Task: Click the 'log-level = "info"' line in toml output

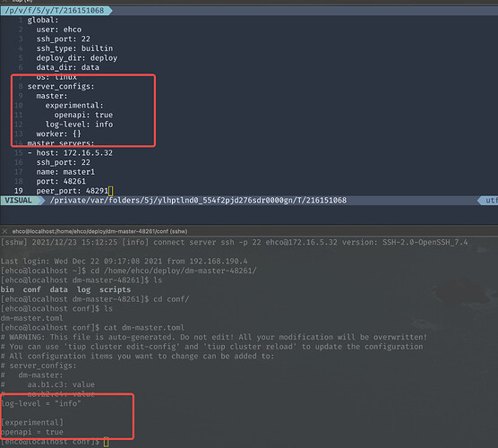Action: (x=40, y=403)
